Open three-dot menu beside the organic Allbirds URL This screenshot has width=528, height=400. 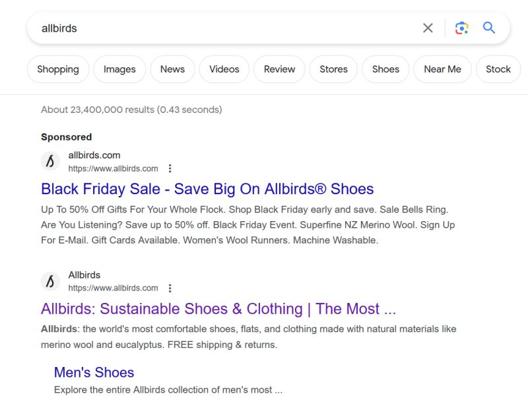(x=170, y=288)
